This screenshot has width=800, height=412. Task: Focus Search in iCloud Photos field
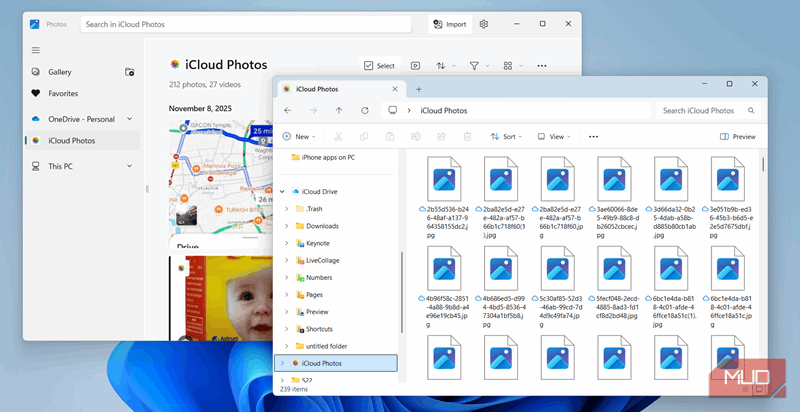point(245,24)
